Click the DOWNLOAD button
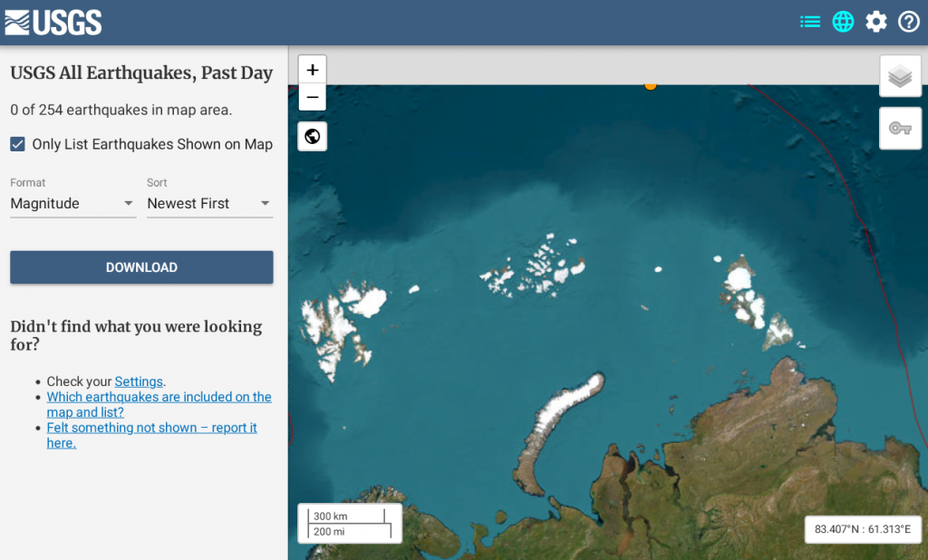This screenshot has width=928, height=560. 141,267
